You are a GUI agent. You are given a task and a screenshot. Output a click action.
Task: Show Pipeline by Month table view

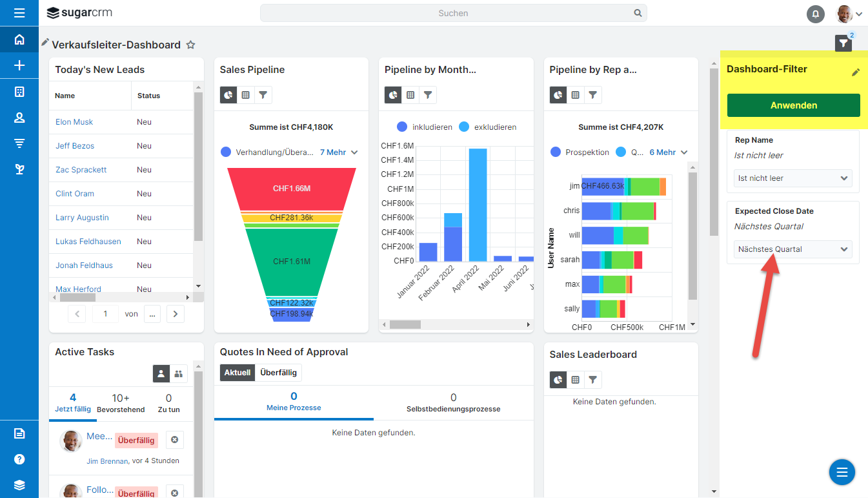coord(410,95)
